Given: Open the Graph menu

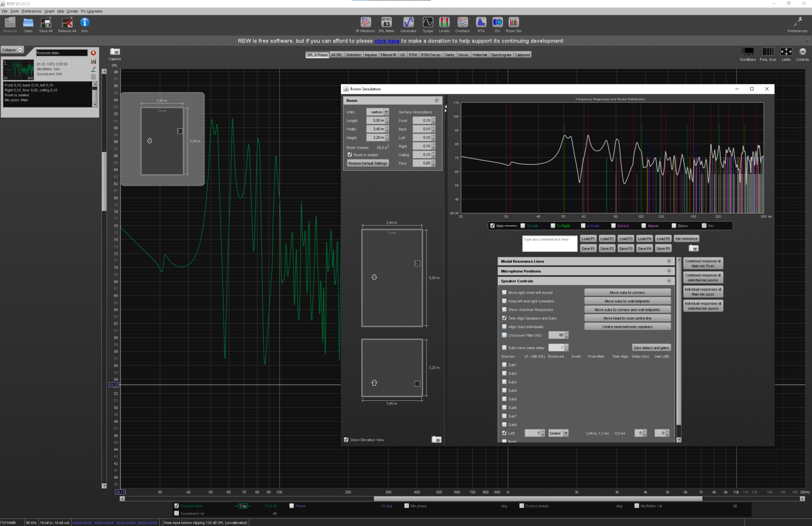Looking at the screenshot, I should pos(49,11).
